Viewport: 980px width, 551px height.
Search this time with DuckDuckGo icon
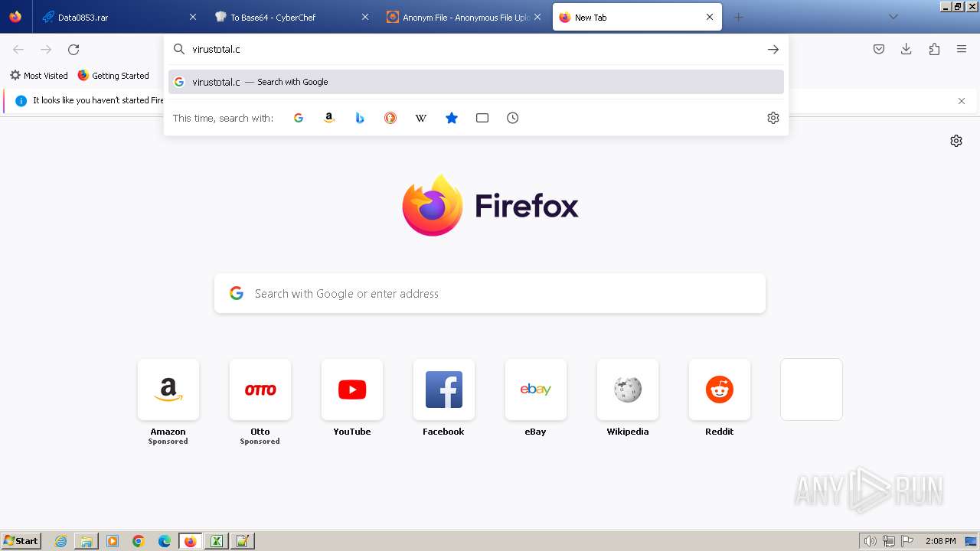click(x=390, y=118)
